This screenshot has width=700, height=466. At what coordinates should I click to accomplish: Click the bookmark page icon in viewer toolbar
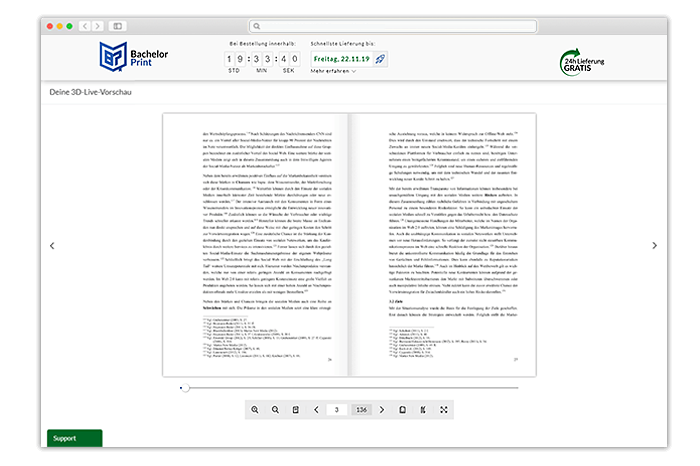coord(295,410)
